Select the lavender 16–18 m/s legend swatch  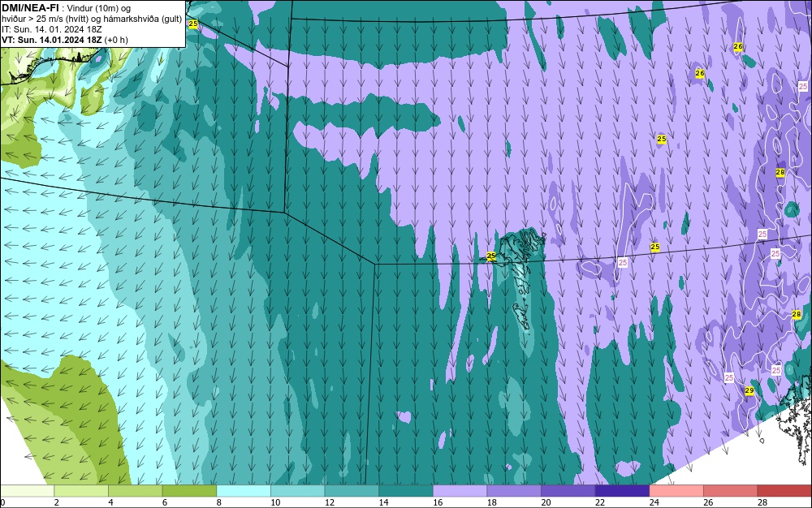(x=460, y=491)
